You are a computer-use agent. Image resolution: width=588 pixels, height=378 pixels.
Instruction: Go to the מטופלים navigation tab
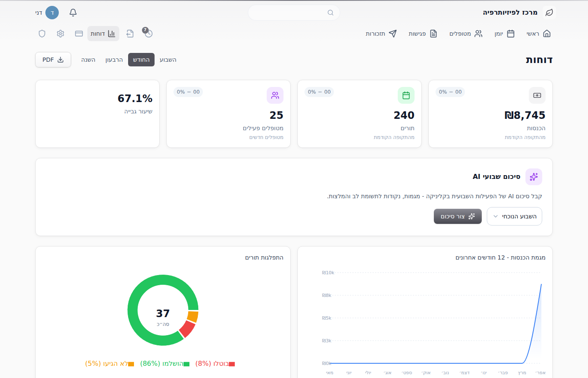coord(466,34)
